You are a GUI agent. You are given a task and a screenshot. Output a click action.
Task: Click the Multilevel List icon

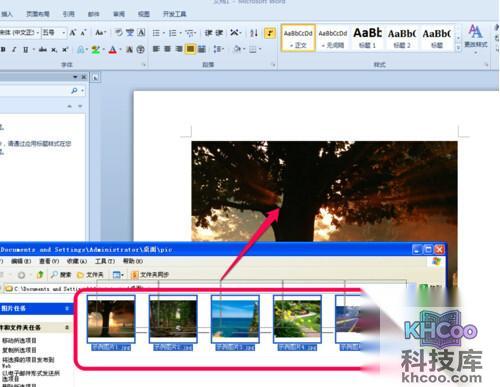click(x=190, y=33)
